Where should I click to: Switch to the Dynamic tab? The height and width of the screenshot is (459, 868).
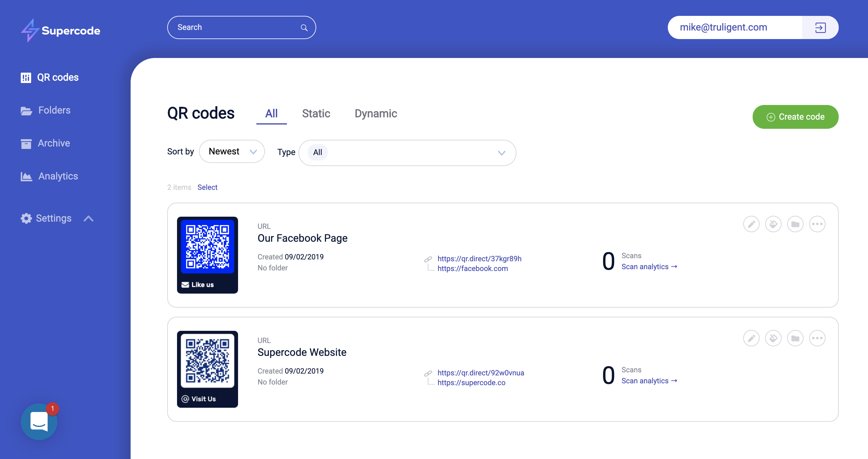click(x=375, y=114)
